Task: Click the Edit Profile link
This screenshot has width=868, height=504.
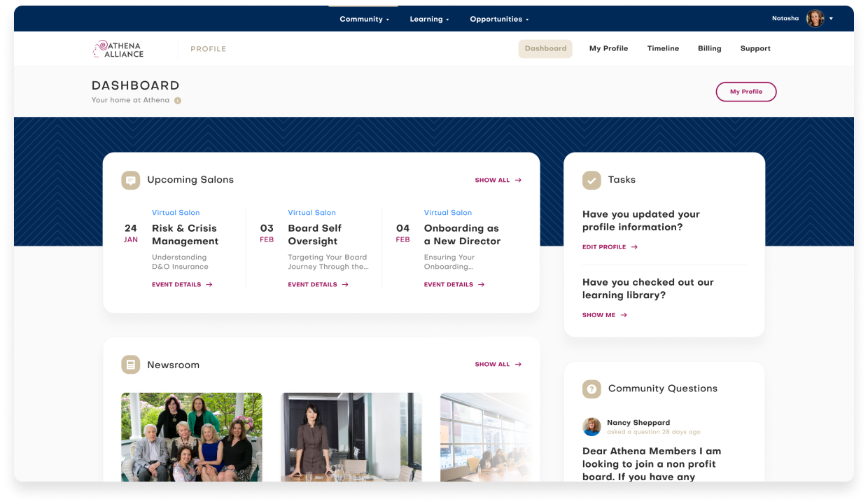Action: (x=610, y=247)
